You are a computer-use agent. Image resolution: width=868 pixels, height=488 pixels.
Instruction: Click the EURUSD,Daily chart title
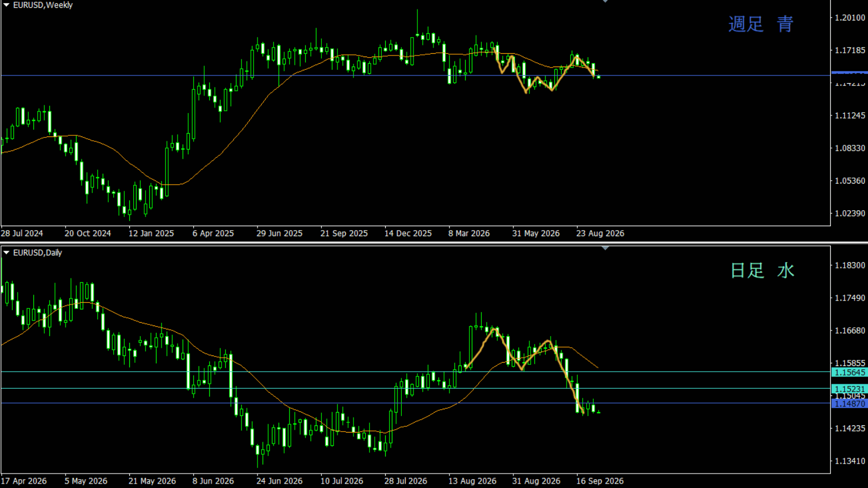[x=37, y=252]
